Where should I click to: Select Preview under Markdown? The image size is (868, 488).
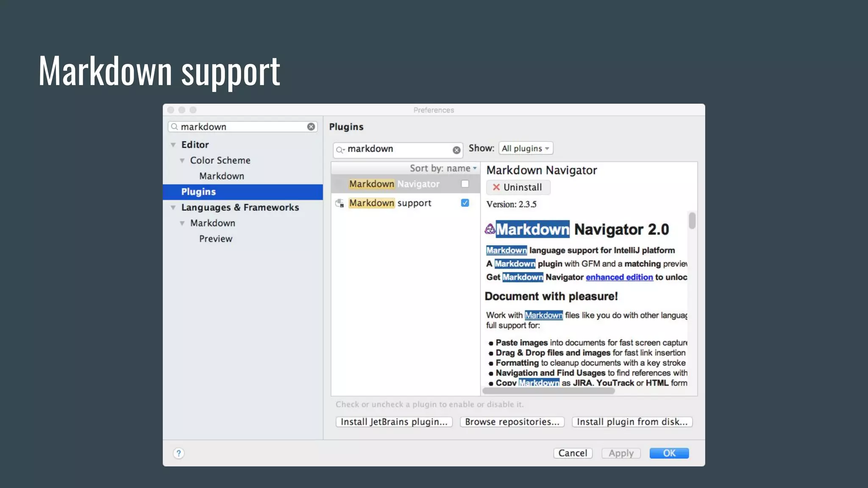click(x=216, y=239)
